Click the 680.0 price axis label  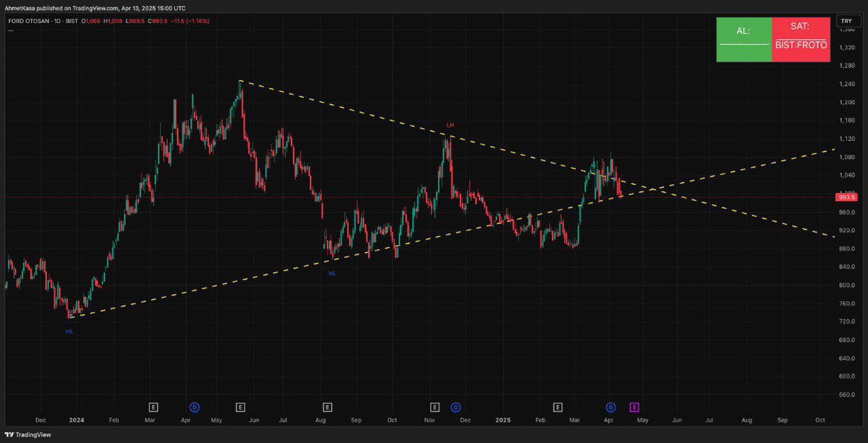click(846, 340)
